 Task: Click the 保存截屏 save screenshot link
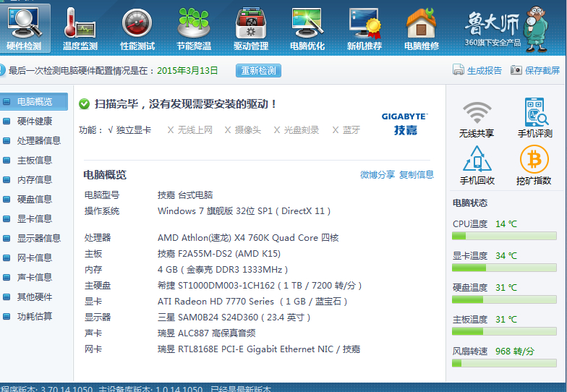pyautogui.click(x=535, y=70)
